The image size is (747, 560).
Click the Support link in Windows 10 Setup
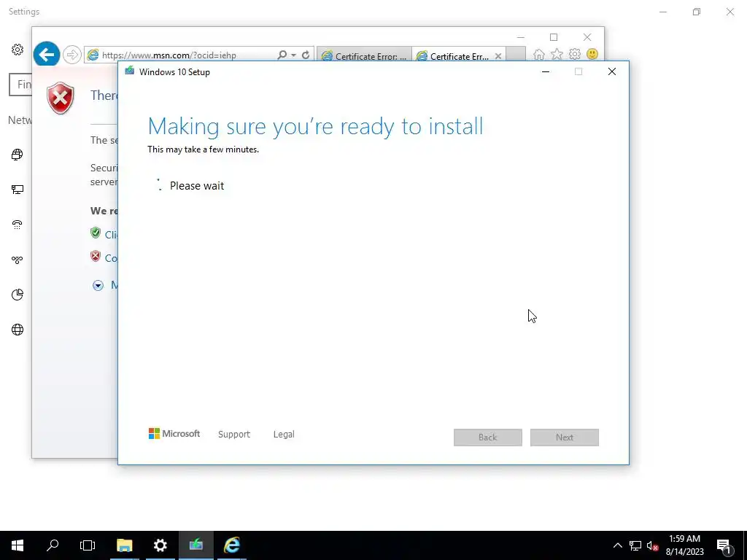[234, 435]
